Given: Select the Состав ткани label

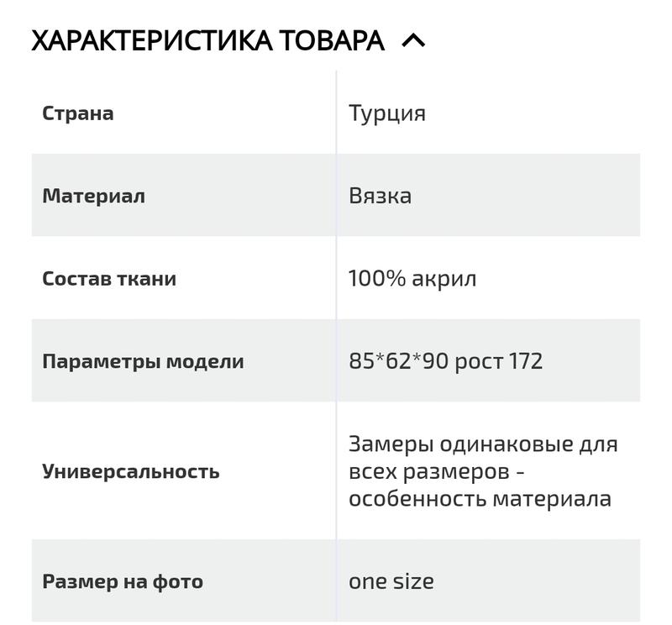Looking at the screenshot, I should coord(109,278).
